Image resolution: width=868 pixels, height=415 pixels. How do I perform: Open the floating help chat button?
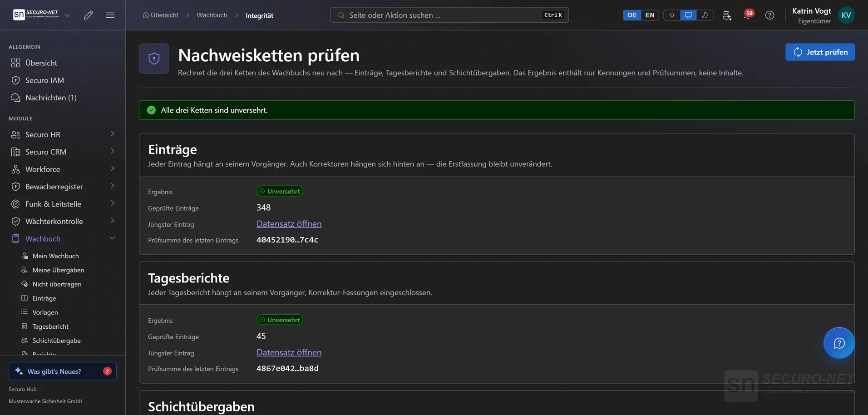839,343
